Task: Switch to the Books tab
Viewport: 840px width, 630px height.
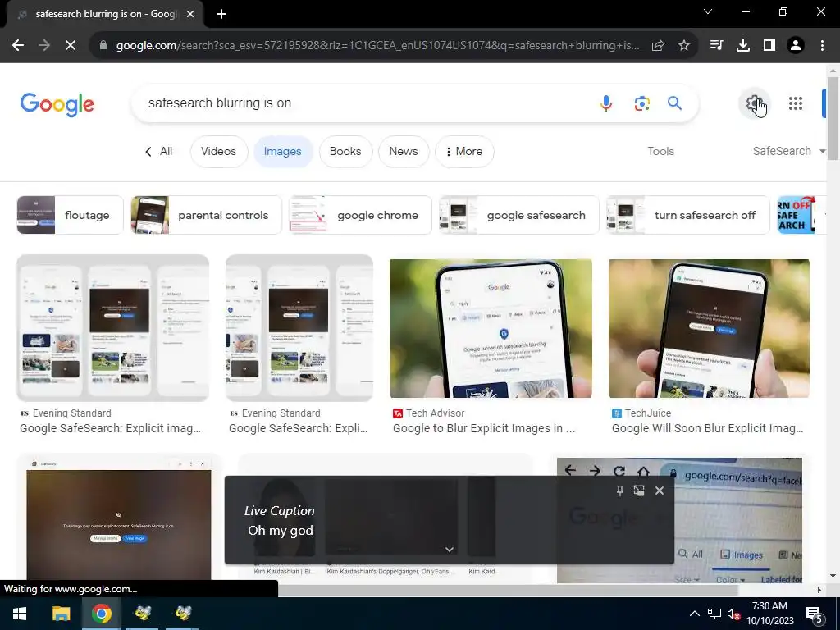Action: (x=345, y=152)
